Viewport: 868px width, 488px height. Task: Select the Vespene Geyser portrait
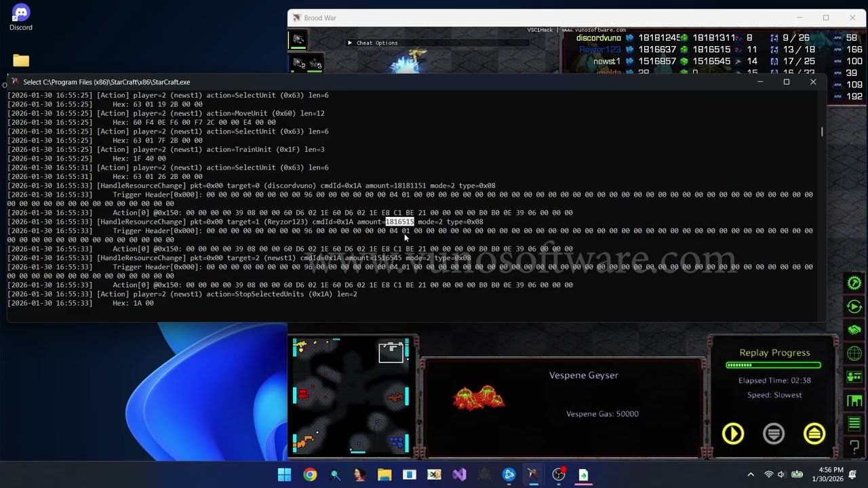tap(479, 398)
